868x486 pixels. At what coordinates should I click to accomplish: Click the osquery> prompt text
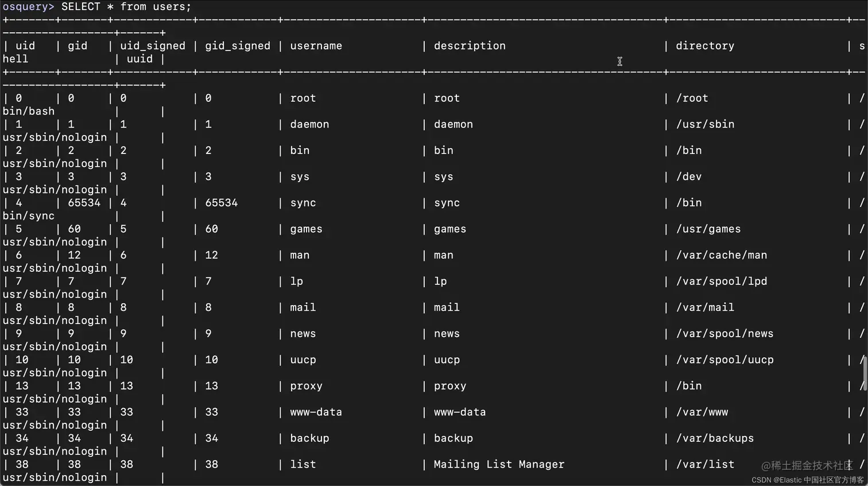tap(29, 7)
